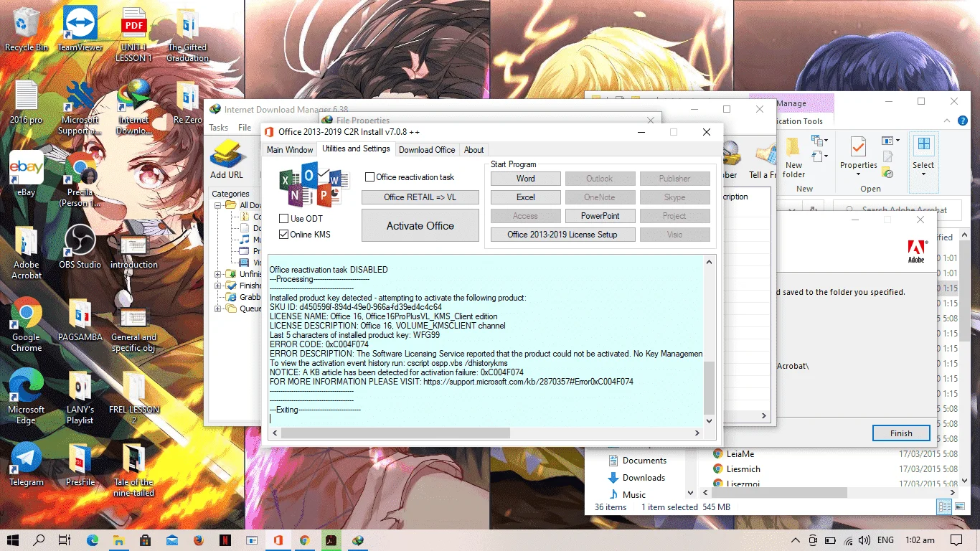Open Microsoft Store from the taskbar

click(x=145, y=540)
